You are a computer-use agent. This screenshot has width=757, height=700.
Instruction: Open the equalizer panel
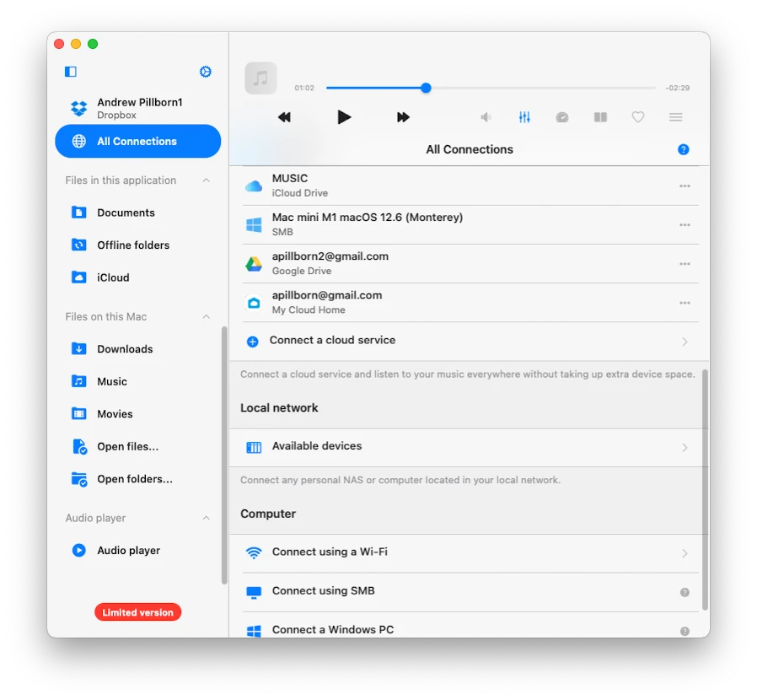coord(524,117)
